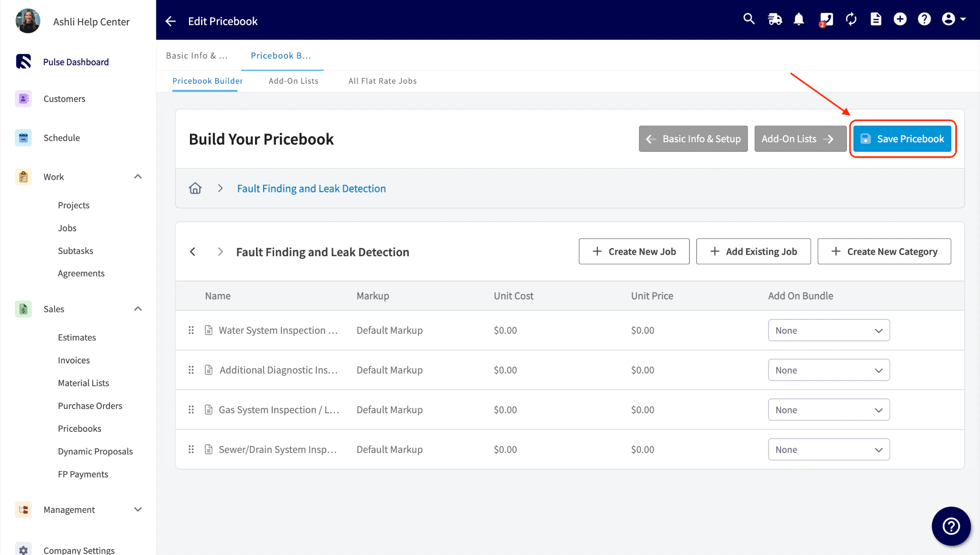Go to pricebook home icon in breadcrumb
This screenshot has width=980, height=555.
tap(195, 188)
